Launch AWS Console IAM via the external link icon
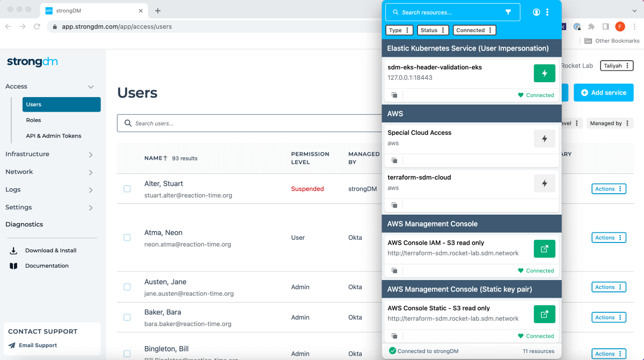This screenshot has width=644, height=360. [544, 248]
